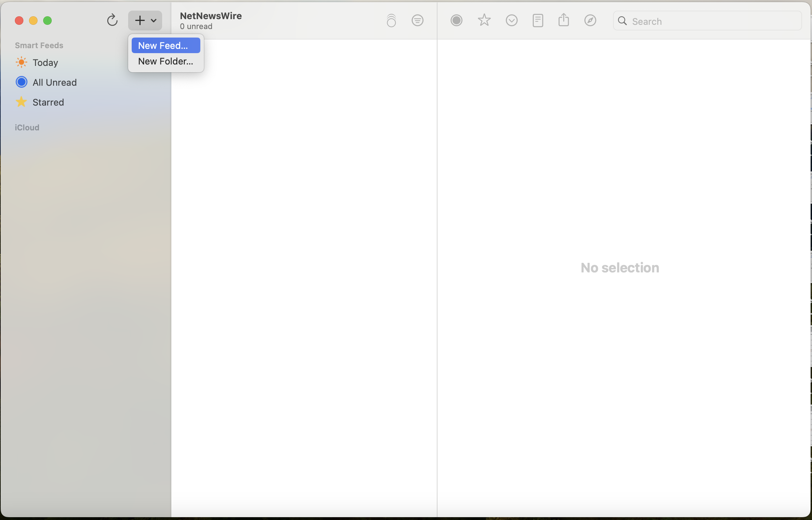Collapse the plus Add dropdown chevron
This screenshot has width=812, height=520.
154,21
